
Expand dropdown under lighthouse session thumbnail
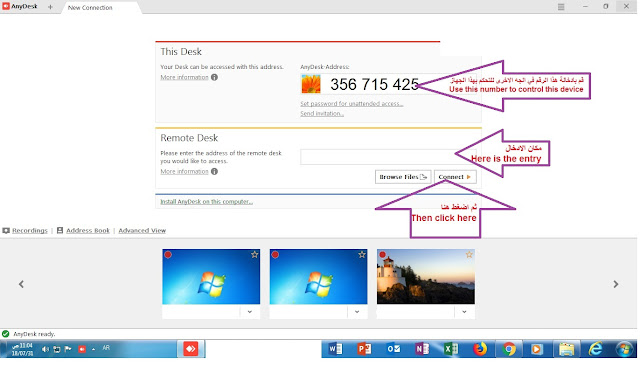pyautogui.click(x=464, y=312)
